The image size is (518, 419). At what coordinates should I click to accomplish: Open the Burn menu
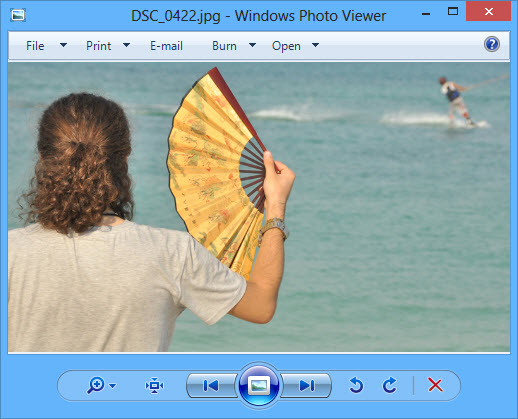(x=224, y=46)
